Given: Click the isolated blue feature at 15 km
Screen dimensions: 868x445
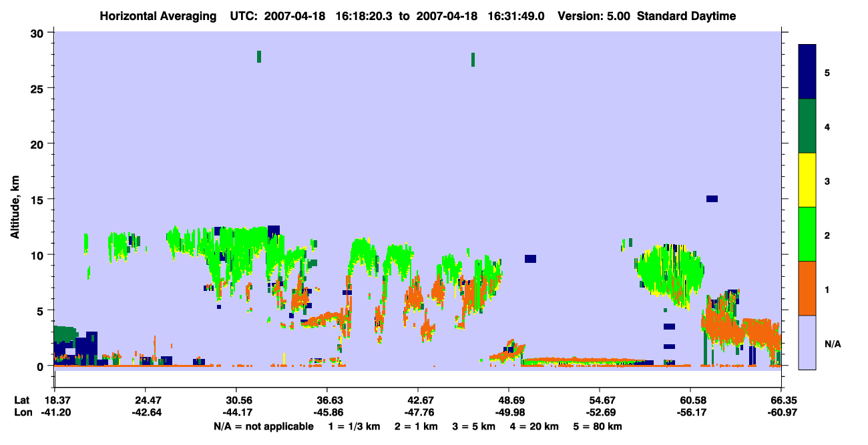Looking at the screenshot, I should [712, 199].
